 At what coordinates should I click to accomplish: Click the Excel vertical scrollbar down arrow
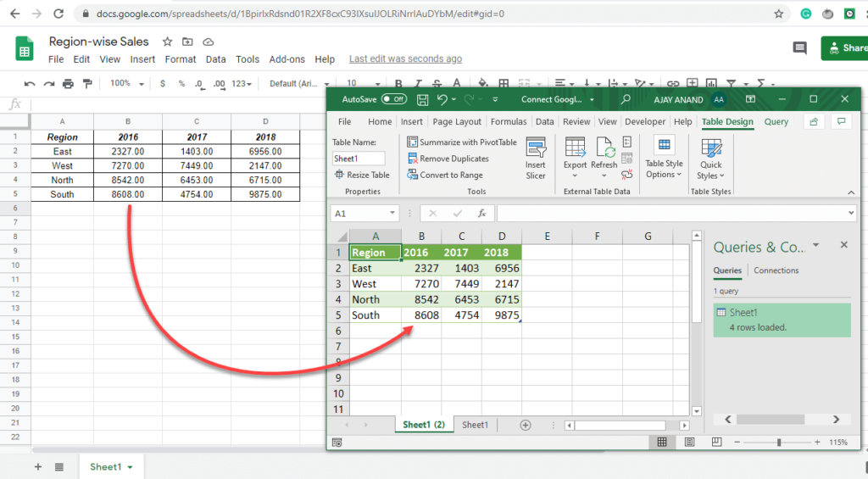tap(697, 411)
